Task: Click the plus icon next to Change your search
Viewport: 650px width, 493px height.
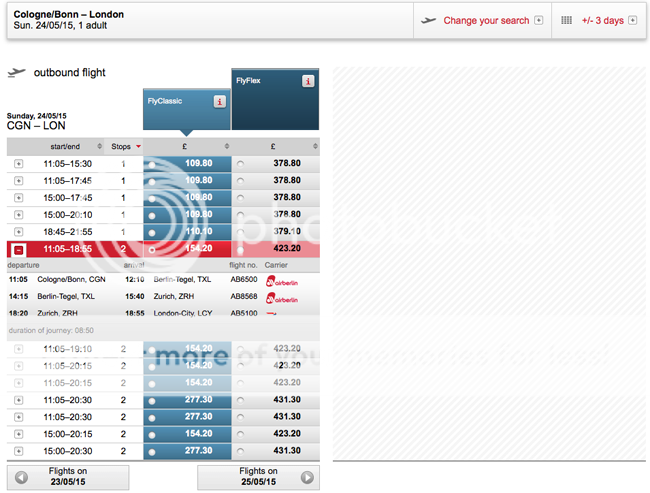Action: [x=539, y=20]
